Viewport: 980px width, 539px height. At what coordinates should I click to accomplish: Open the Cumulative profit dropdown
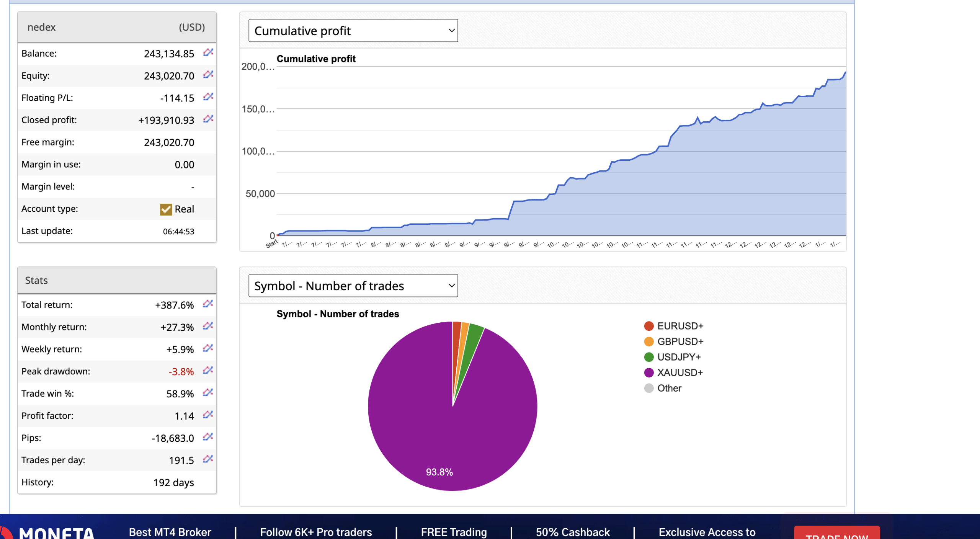pyautogui.click(x=352, y=30)
